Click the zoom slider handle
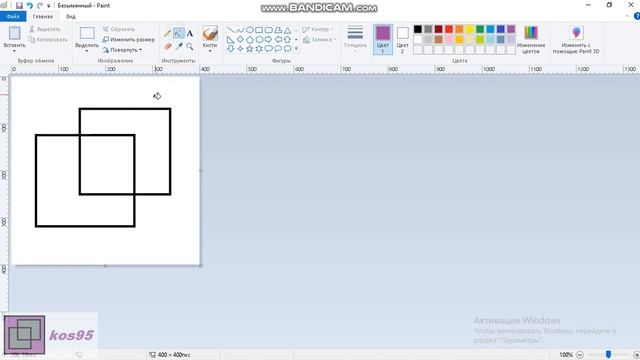The image size is (640, 360). [609, 355]
